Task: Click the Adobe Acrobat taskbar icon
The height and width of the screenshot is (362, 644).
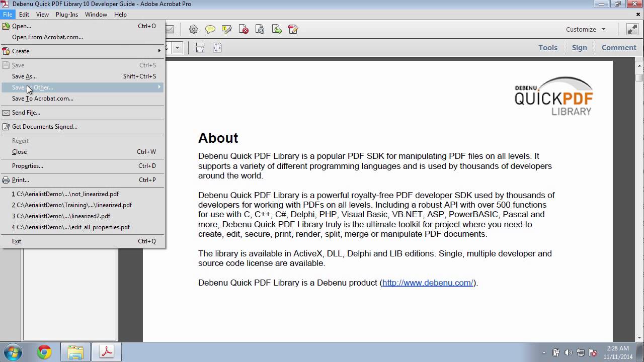Action: click(x=107, y=352)
